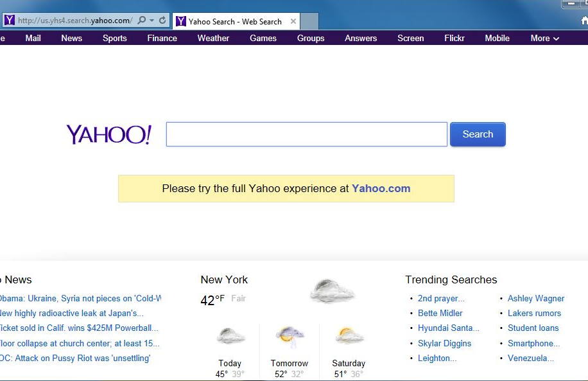Viewport: 588px width, 381px height.
Task: Open a new blank tab
Action: pyautogui.click(x=309, y=21)
